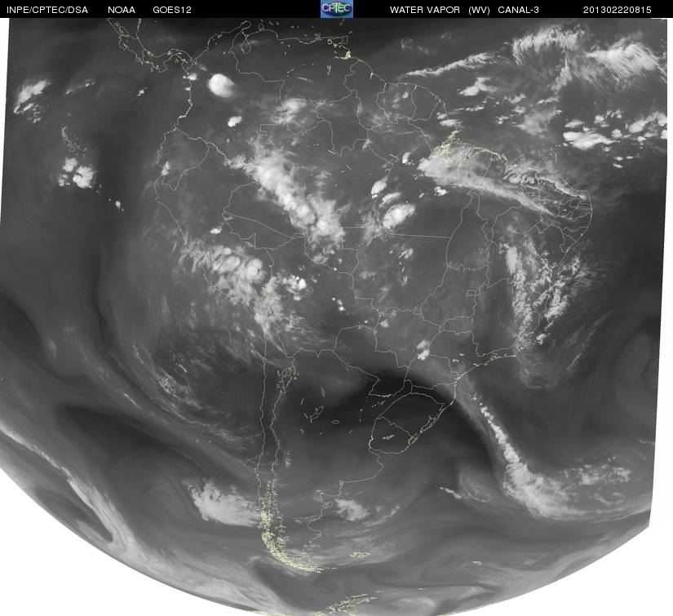The image size is (673, 616).
Task: Click the CANAL-3 channel label
Action: 519,10
